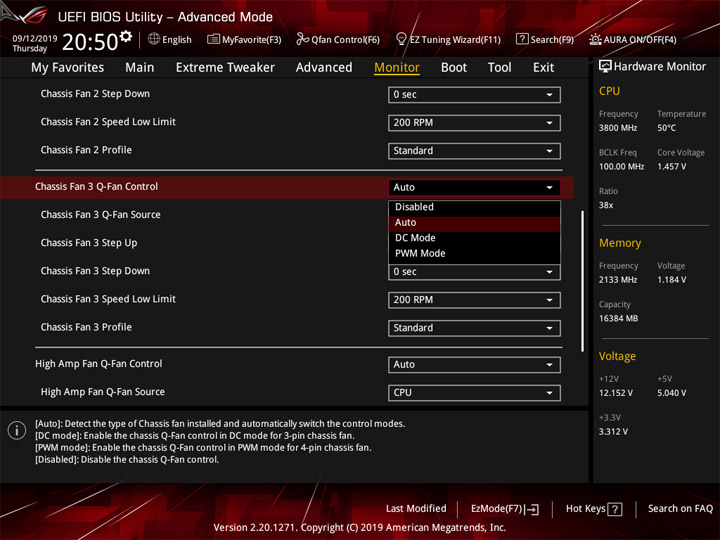Click the Core Voltage 1.457 V value

(x=672, y=167)
